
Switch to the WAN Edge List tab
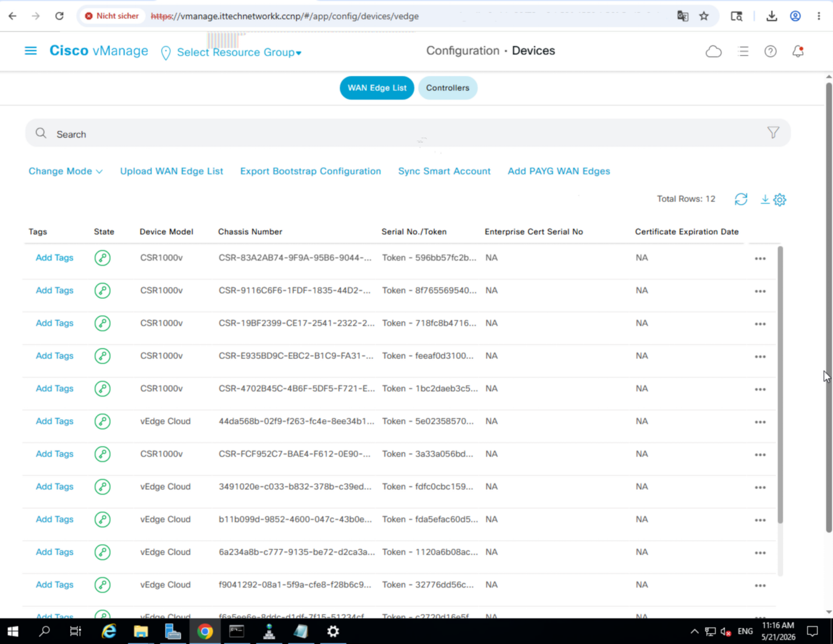click(x=377, y=88)
